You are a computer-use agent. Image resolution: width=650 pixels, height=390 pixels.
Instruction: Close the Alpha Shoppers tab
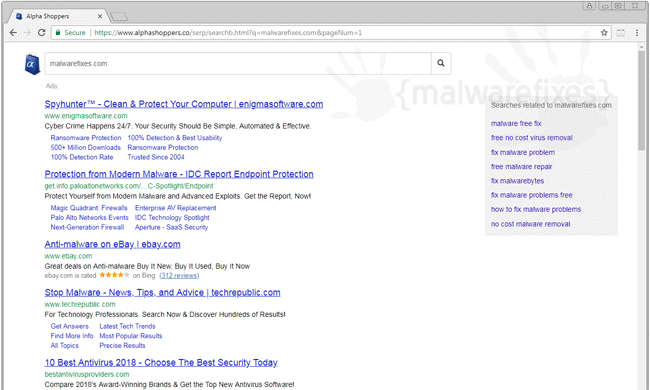tap(100, 16)
